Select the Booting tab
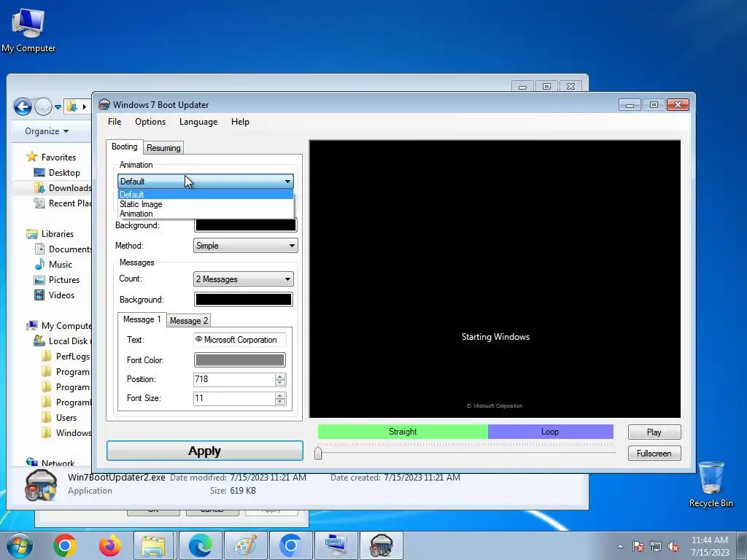 pos(124,147)
